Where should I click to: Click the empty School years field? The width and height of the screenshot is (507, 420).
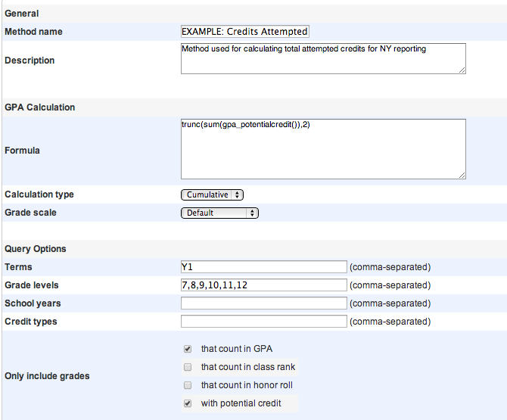[263, 303]
